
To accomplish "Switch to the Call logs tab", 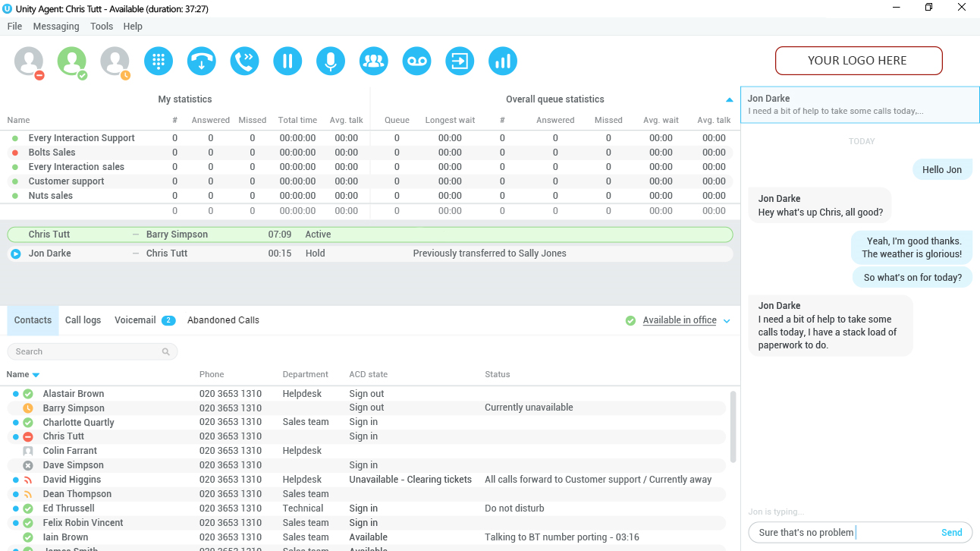I will 83,320.
